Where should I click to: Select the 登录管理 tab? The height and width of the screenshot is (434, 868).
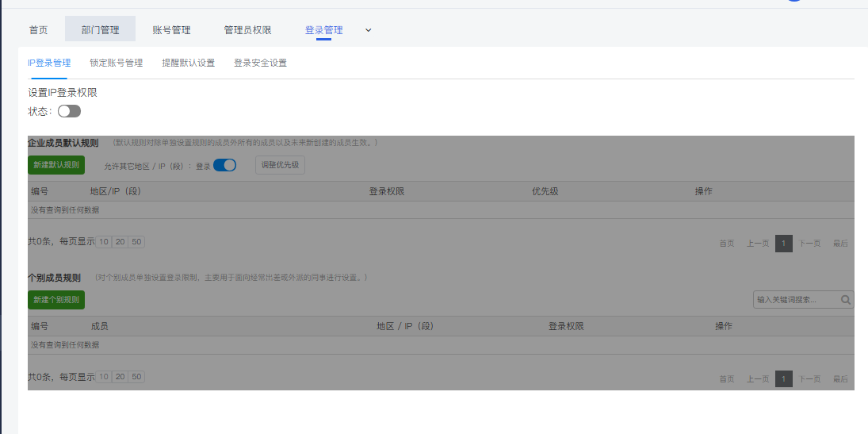[x=324, y=30]
